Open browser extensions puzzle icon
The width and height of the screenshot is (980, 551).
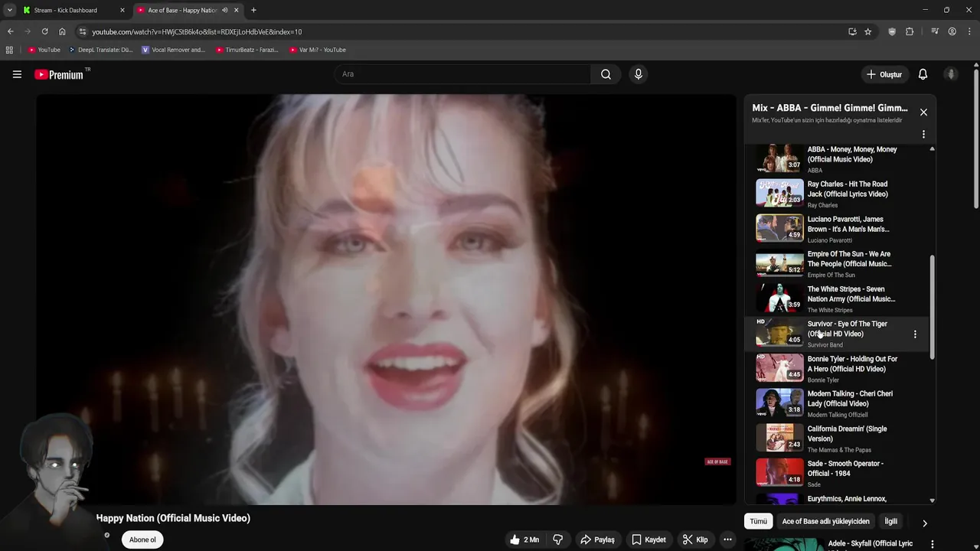(910, 31)
